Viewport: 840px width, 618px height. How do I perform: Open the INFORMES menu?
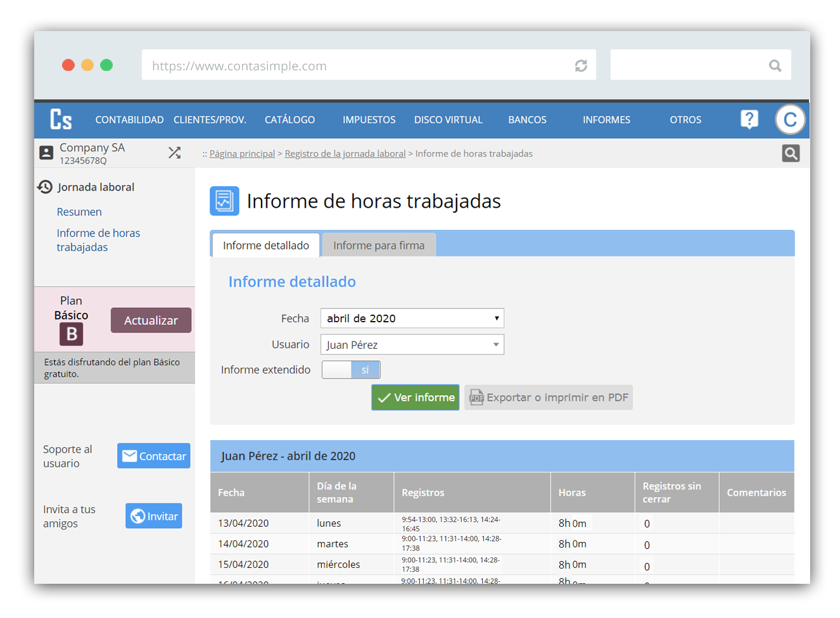[x=606, y=120]
